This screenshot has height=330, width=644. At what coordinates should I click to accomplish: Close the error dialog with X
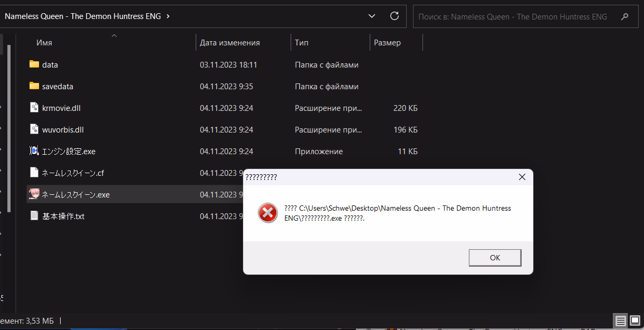coord(522,177)
